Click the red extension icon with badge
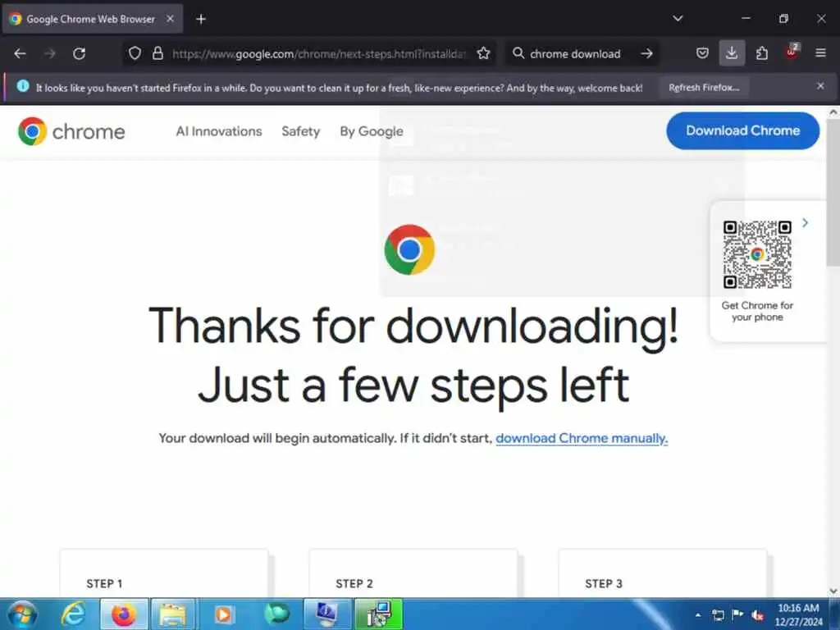 792,52
